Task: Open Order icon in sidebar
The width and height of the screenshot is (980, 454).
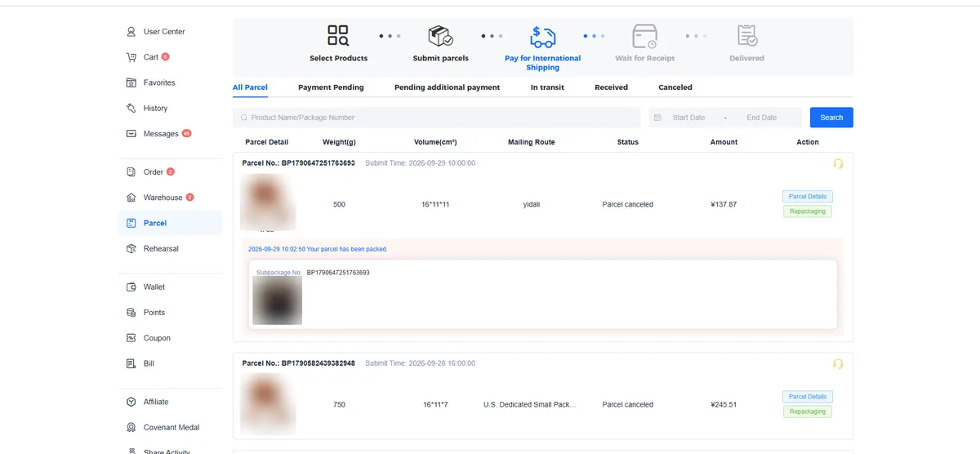Action: pyautogui.click(x=131, y=172)
